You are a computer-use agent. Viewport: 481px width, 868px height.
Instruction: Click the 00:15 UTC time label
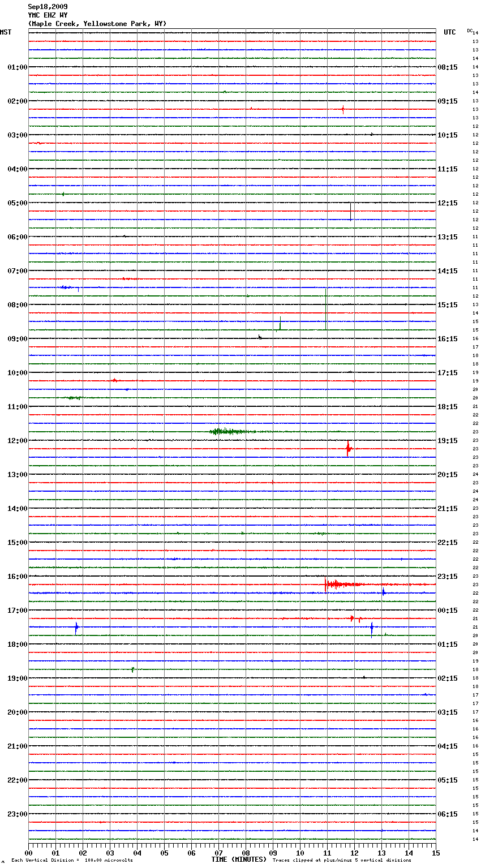pyautogui.click(x=448, y=611)
